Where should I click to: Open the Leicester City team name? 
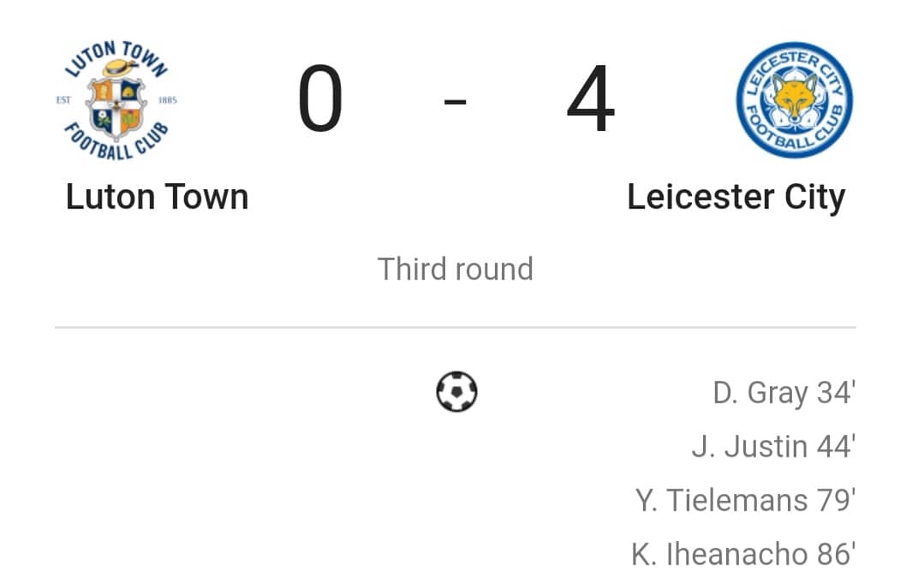pos(736,198)
